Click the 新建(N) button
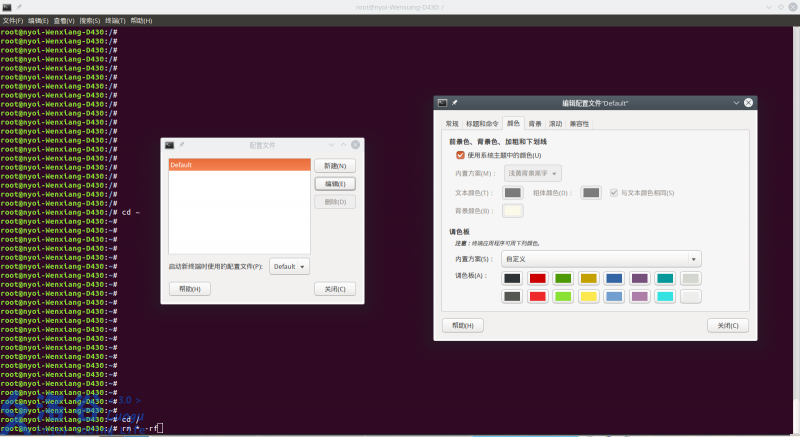The height and width of the screenshot is (437, 800). pos(335,165)
